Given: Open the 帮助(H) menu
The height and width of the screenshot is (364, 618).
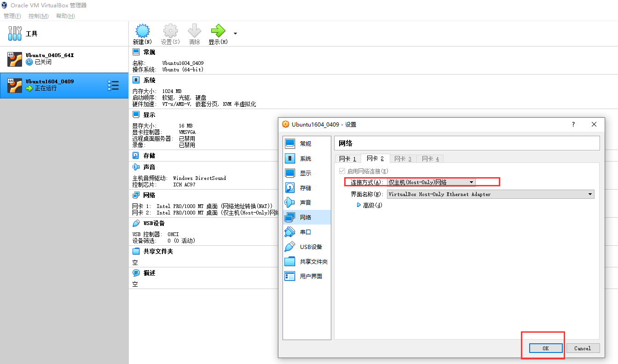Looking at the screenshot, I should pyautogui.click(x=65, y=16).
